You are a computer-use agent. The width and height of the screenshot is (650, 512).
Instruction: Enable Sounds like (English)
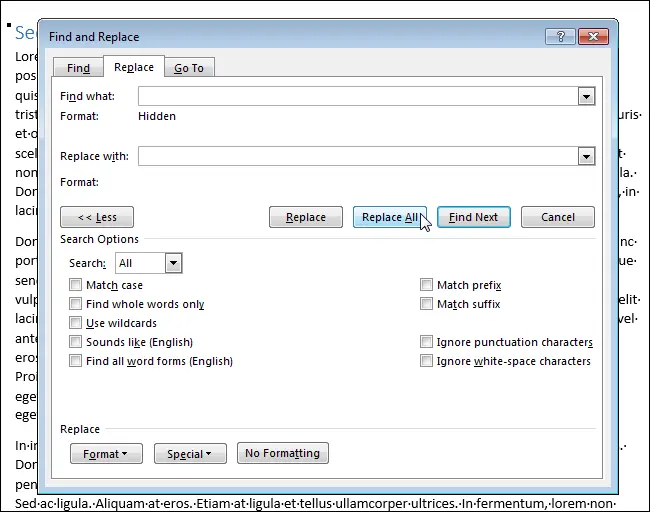tap(75, 342)
